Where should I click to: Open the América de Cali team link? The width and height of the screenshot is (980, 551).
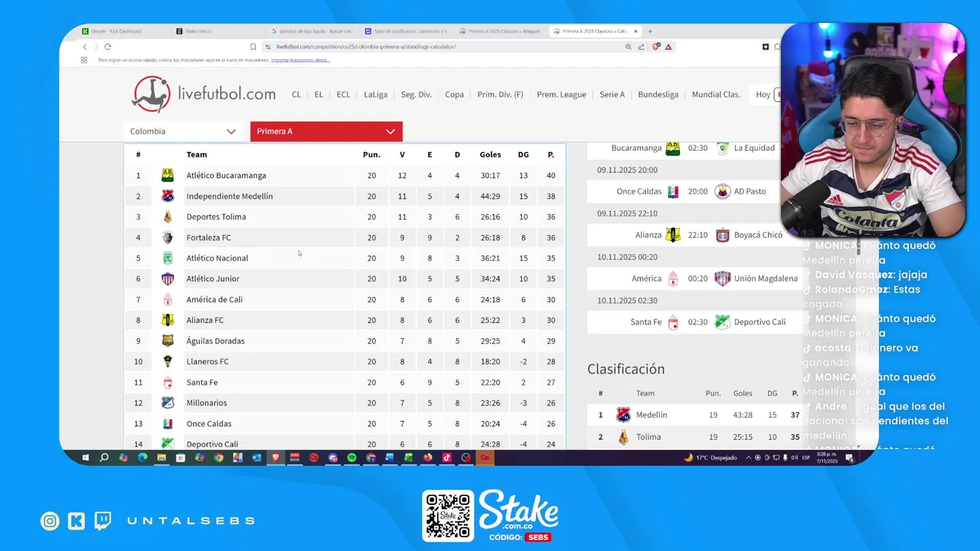(x=214, y=299)
